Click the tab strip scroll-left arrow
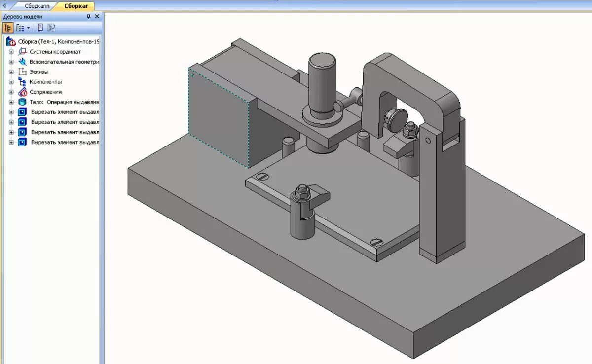 (x=4, y=6)
